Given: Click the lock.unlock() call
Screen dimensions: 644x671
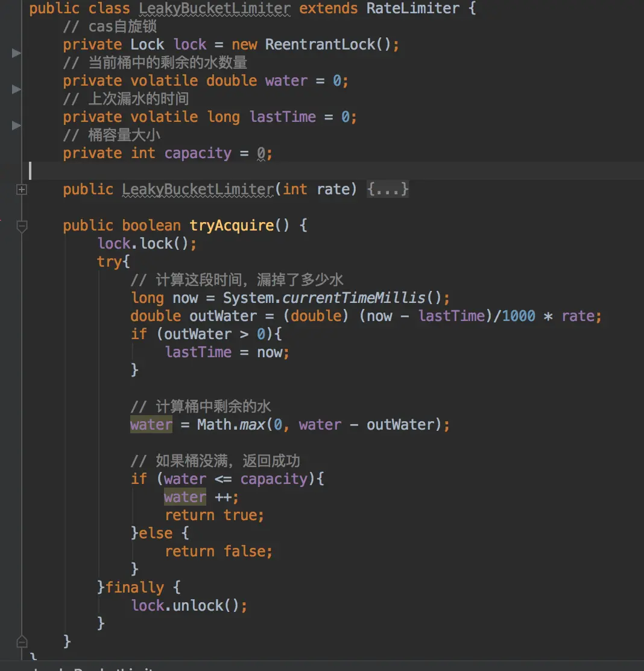Looking at the screenshot, I should pyautogui.click(x=189, y=605).
